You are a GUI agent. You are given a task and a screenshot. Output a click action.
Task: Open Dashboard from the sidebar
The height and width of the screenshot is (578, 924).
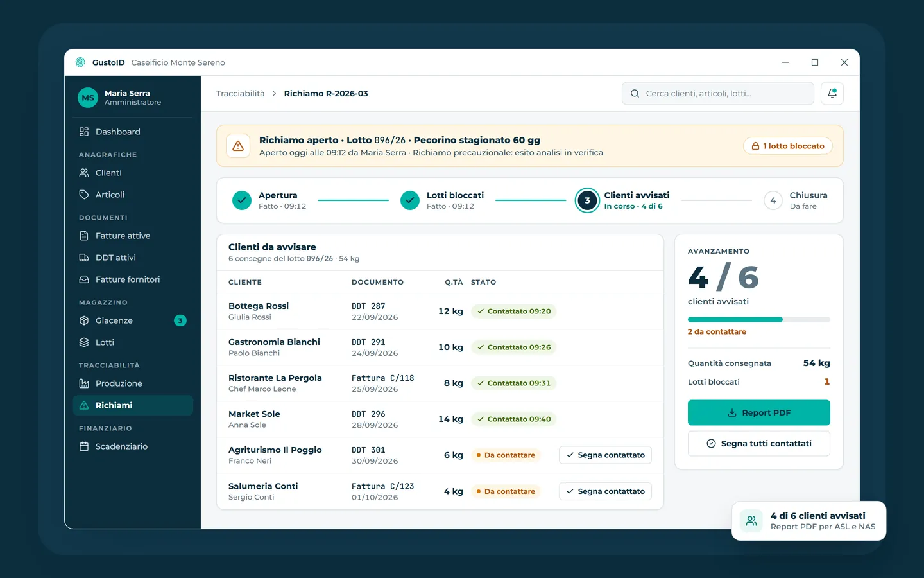click(133, 132)
